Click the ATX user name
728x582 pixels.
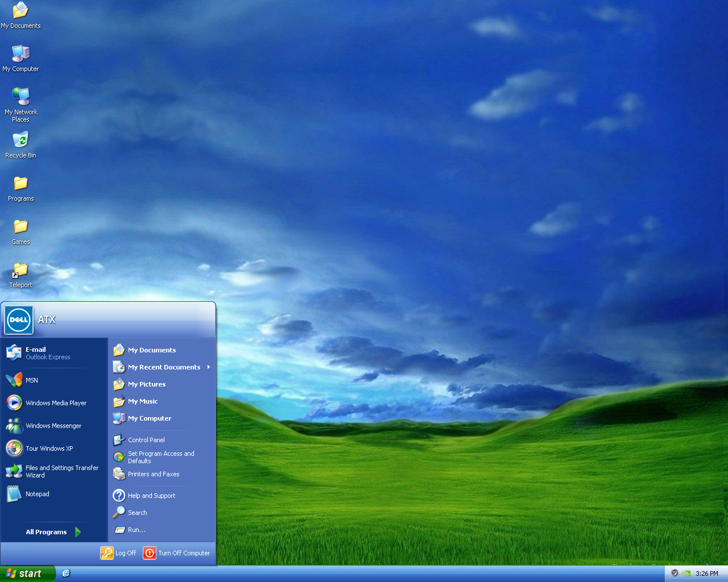[x=47, y=319]
